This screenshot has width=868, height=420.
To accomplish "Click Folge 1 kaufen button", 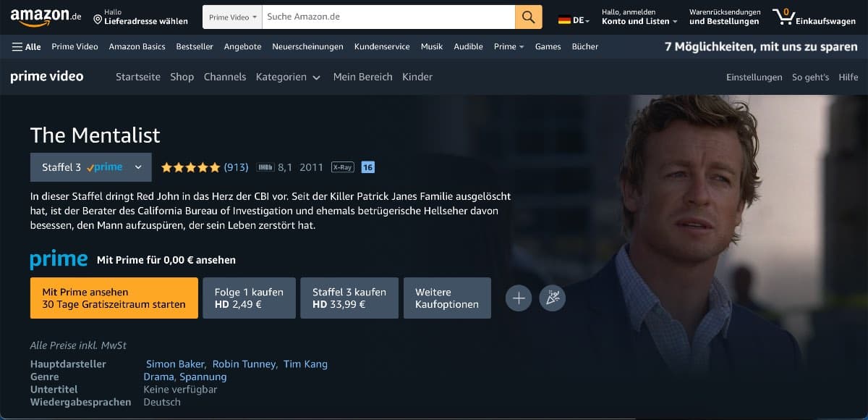I will coord(249,298).
